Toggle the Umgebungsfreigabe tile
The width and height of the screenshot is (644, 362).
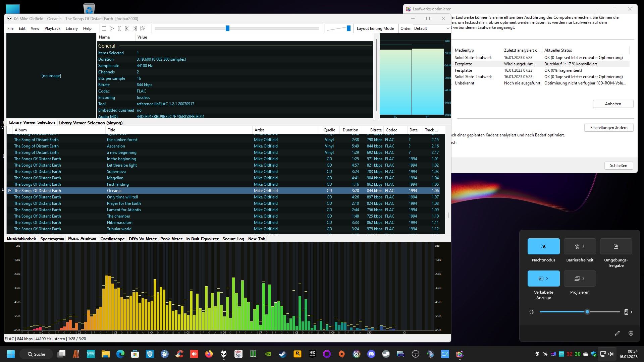point(616,246)
